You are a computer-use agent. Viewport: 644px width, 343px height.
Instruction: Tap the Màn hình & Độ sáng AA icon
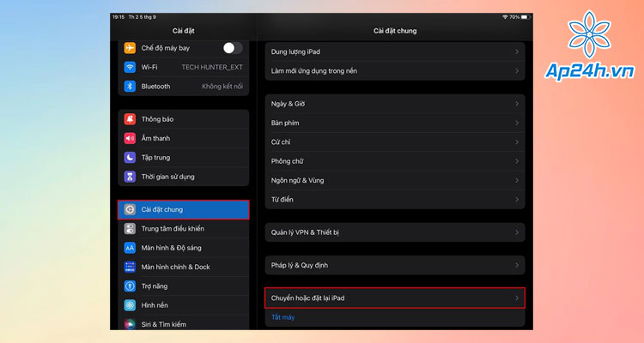tap(130, 248)
